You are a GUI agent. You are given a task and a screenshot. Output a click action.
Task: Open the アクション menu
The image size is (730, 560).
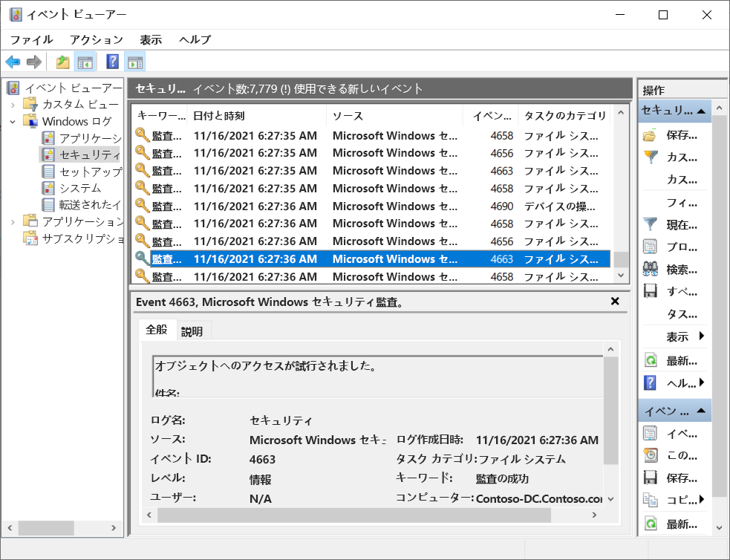[x=97, y=39]
